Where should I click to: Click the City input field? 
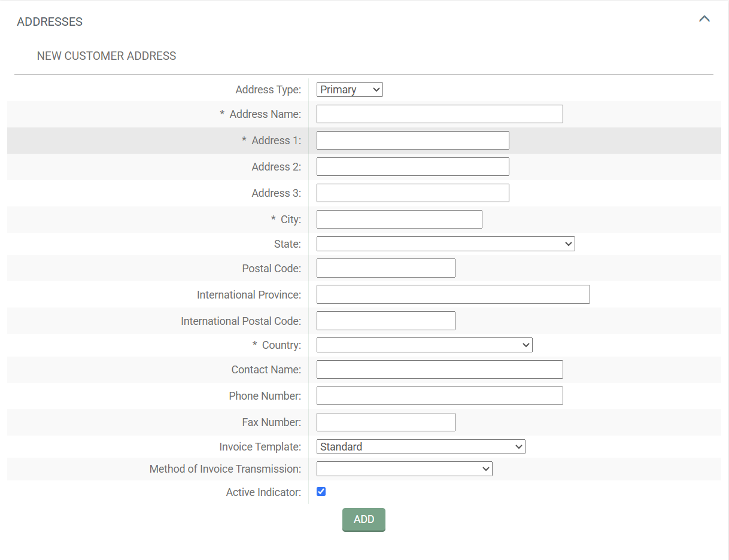[x=399, y=219]
